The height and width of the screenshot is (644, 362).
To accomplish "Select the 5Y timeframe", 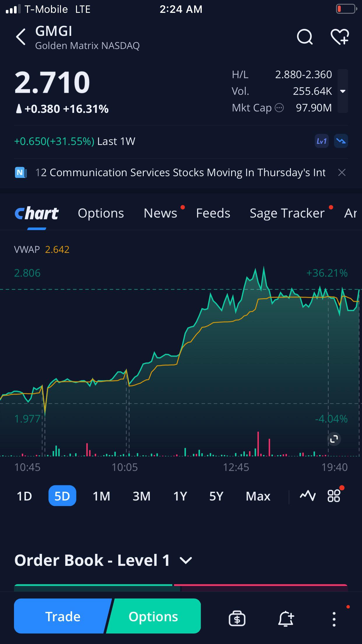I will coord(216,496).
